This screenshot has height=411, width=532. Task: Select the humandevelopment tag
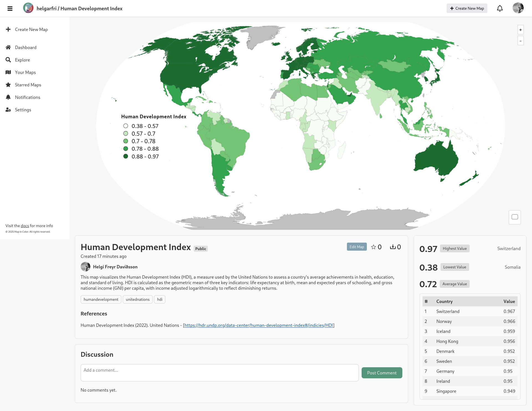pos(101,299)
